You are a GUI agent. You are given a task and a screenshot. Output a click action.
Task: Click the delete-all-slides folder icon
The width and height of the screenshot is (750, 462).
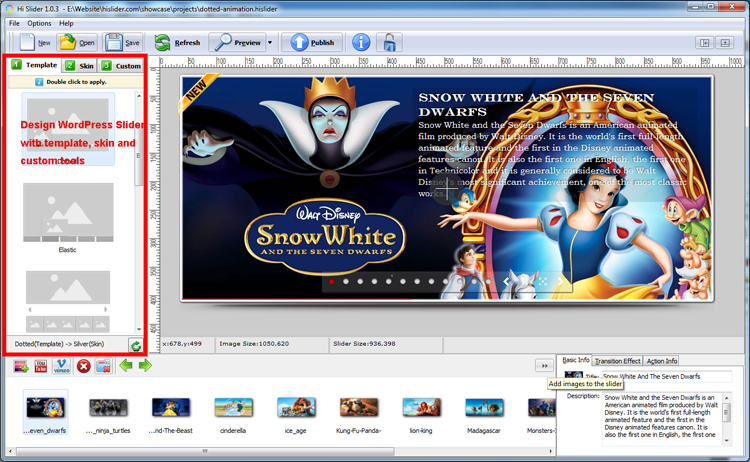(x=103, y=366)
